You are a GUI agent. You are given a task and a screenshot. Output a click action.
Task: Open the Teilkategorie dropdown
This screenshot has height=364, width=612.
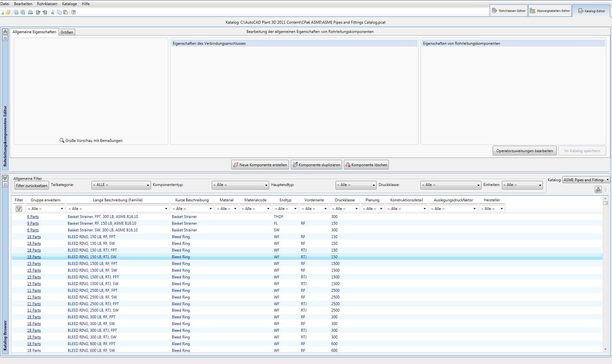pyautogui.click(x=121, y=185)
